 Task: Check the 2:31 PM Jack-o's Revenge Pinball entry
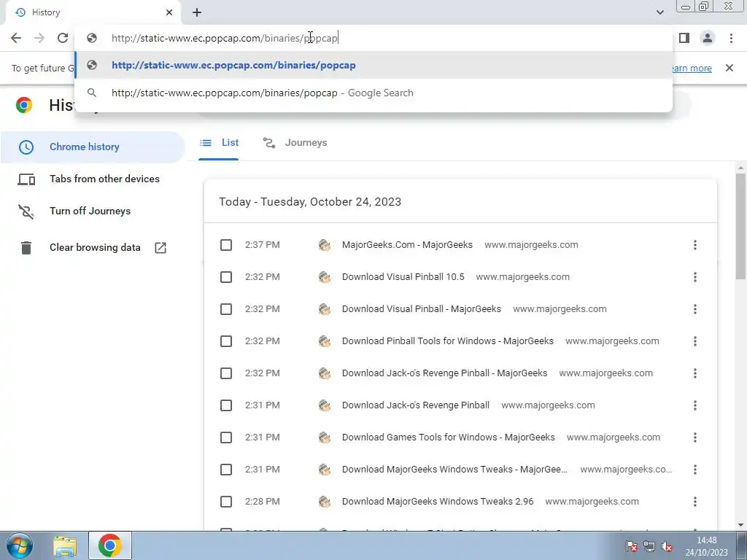(x=226, y=405)
